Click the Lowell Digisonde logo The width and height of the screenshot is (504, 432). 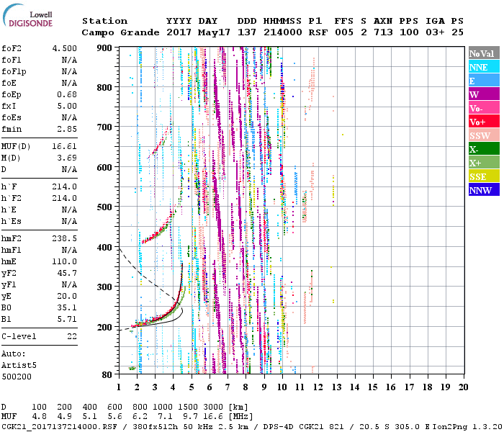(27, 16)
